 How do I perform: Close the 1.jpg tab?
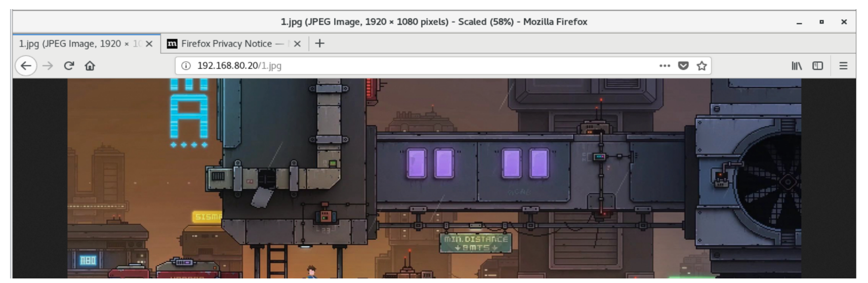point(149,44)
